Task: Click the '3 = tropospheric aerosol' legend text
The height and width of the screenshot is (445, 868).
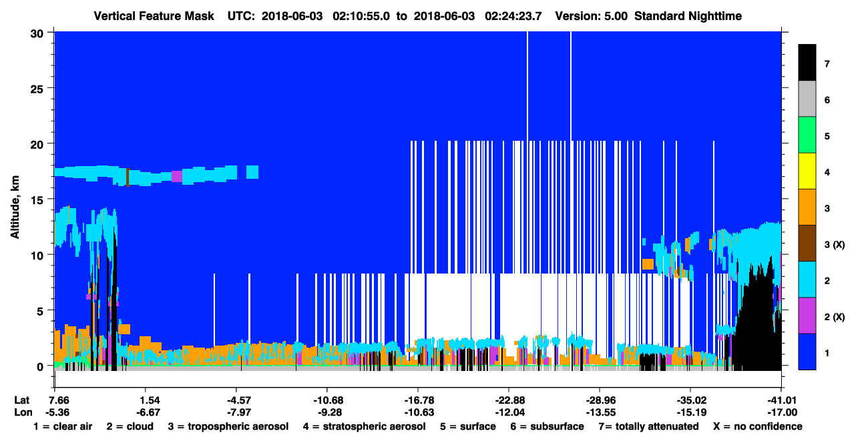Action: [228, 426]
